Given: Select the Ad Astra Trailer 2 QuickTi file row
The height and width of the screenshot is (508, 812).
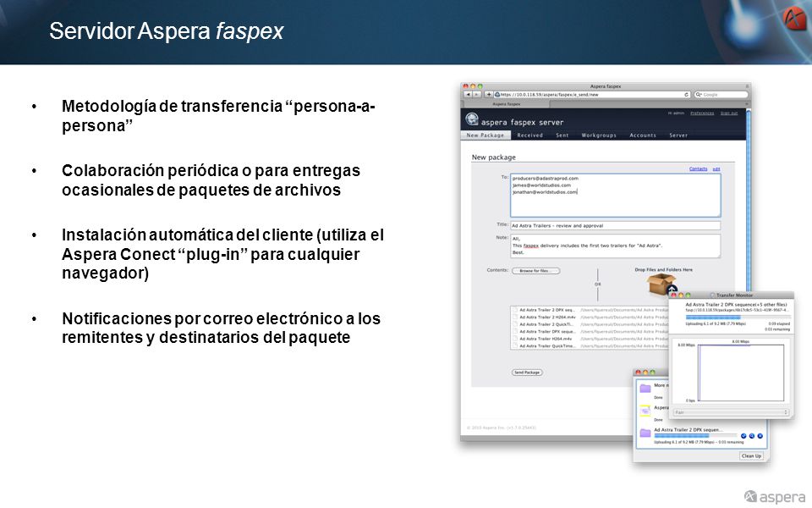Looking at the screenshot, I should 590,324.
